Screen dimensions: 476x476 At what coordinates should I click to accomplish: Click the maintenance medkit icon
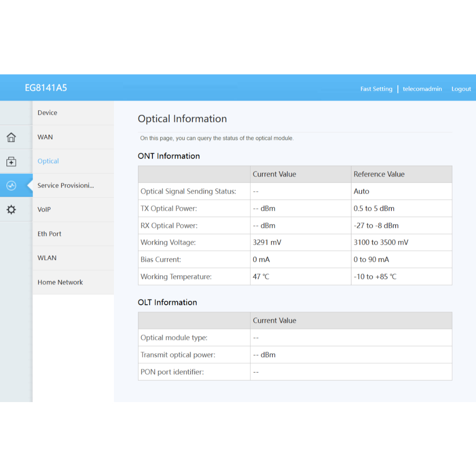coord(11,162)
